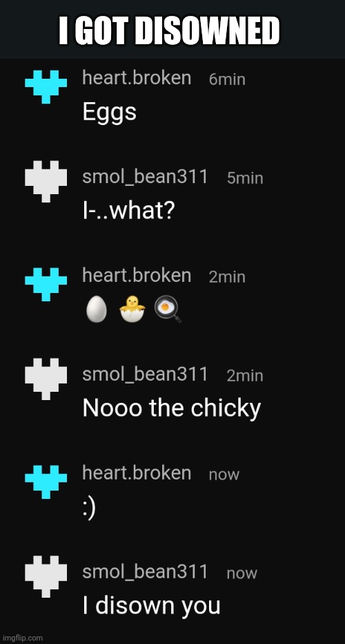
Task: Click white heart avatar beside 'Nooo the chicky'
Action: [x=46, y=379]
